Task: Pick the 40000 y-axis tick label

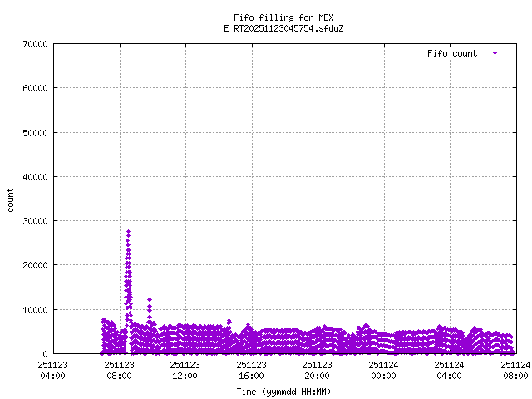Action: [32, 177]
